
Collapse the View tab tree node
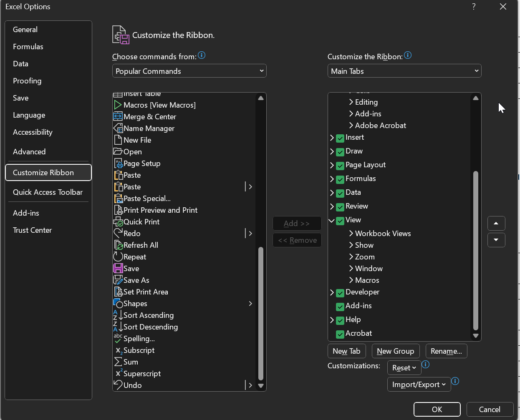tap(332, 220)
